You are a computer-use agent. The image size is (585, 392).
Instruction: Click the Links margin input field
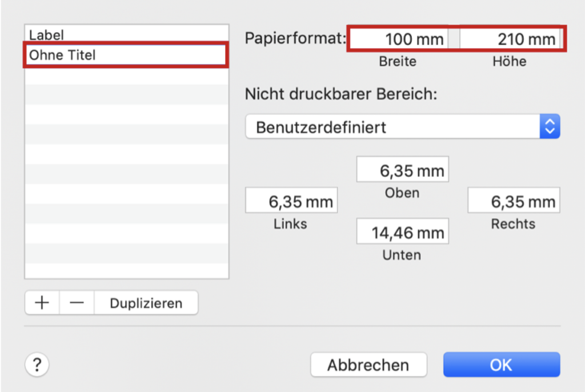click(291, 200)
